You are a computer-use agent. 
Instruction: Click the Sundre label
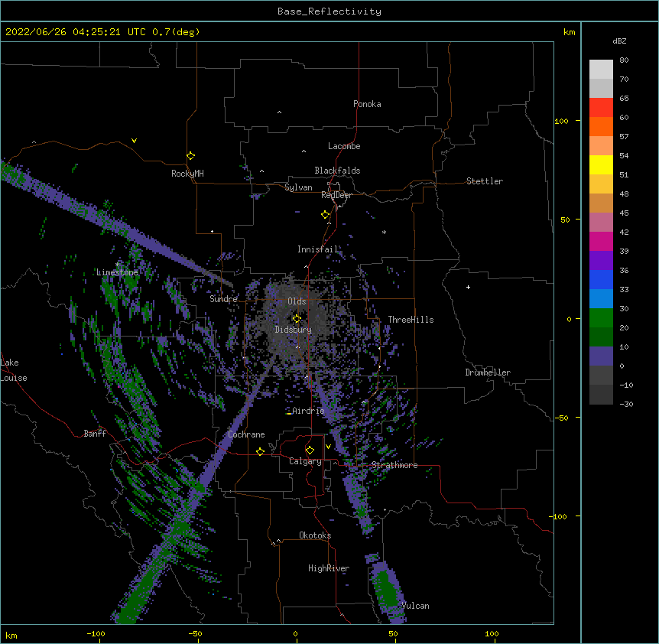point(223,299)
